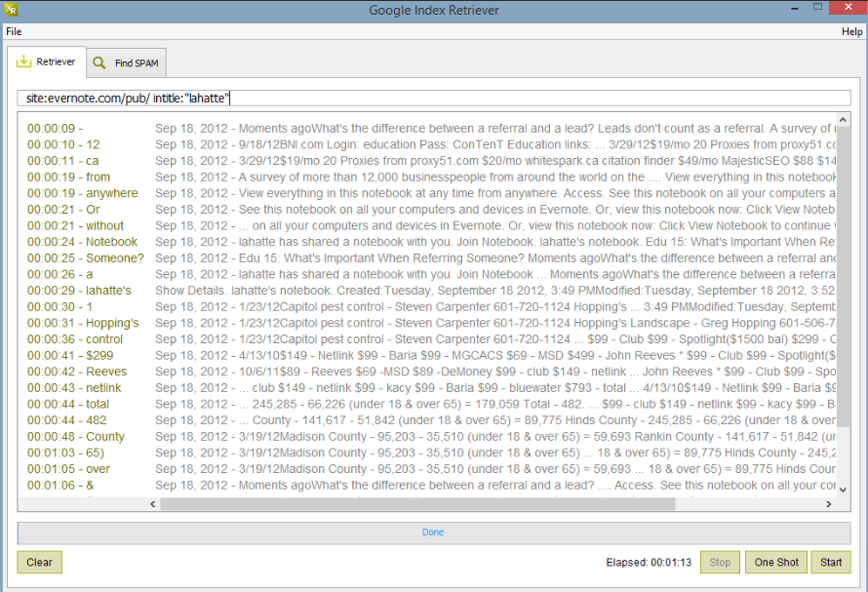868x592 pixels.
Task: Click the Clear button
Action: click(39, 562)
